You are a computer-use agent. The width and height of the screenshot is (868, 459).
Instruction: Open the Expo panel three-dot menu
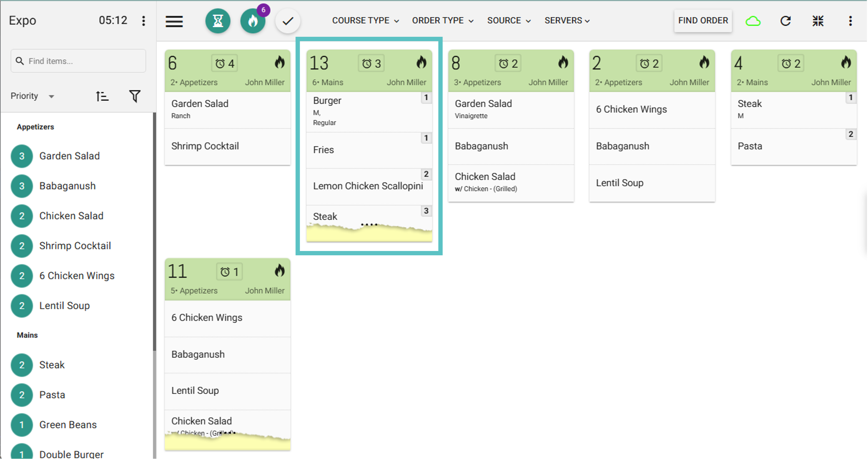point(144,21)
